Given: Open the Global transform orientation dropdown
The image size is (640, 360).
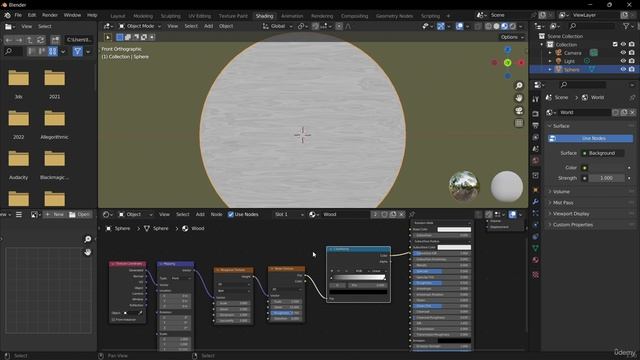Looking at the screenshot, I should 278,26.
